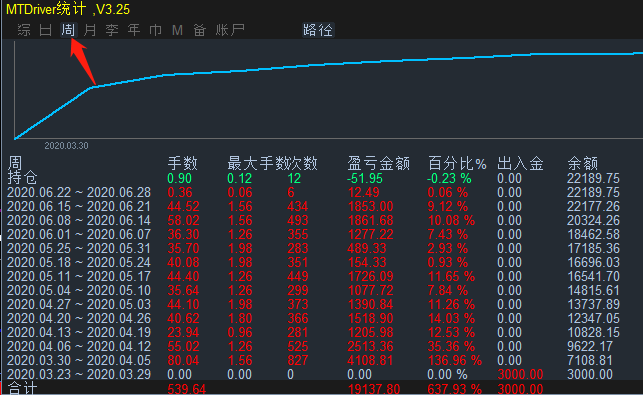Click the 827 trade count value
643x395 pixels.
(x=298, y=361)
